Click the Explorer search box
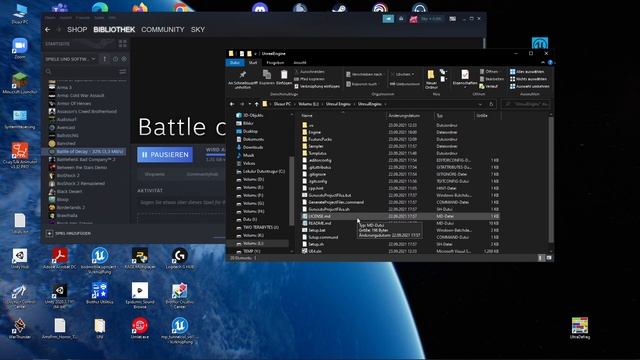This screenshot has height=360, width=640. pyautogui.click(x=526, y=104)
